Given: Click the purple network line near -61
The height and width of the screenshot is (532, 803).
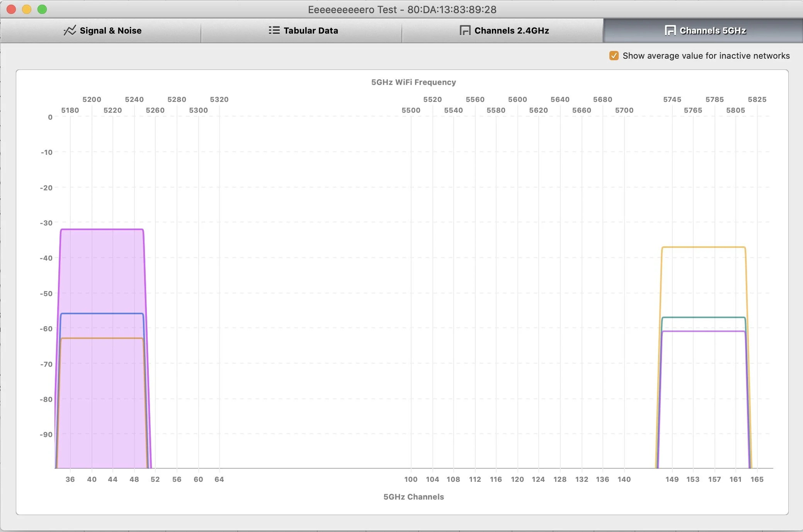Looking at the screenshot, I should [x=703, y=331].
